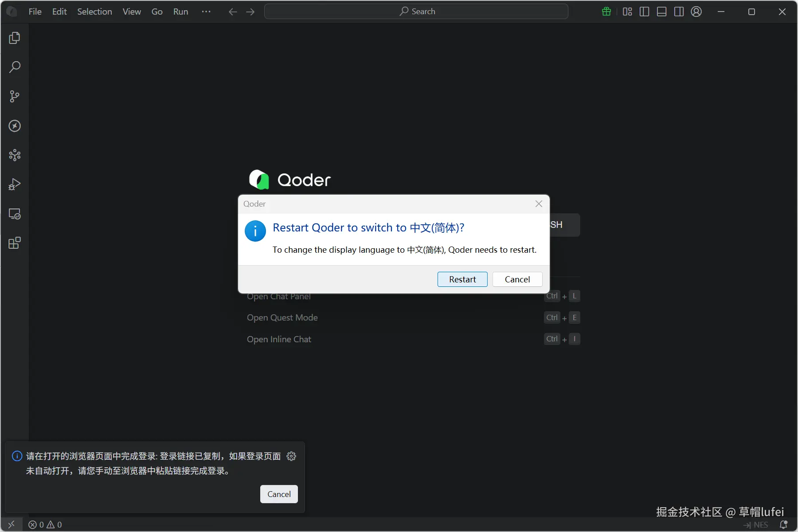Open the Search view in activity bar
Image resolution: width=798 pixels, height=532 pixels.
coord(15,67)
